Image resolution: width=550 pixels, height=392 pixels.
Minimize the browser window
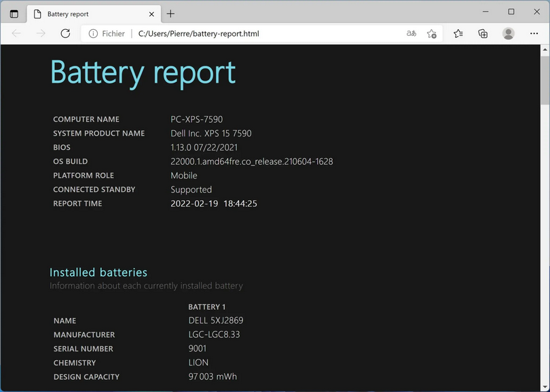coord(485,12)
